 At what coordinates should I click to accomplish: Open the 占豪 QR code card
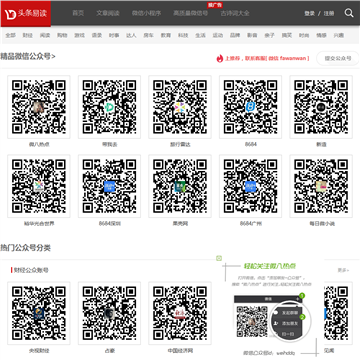tap(109, 313)
